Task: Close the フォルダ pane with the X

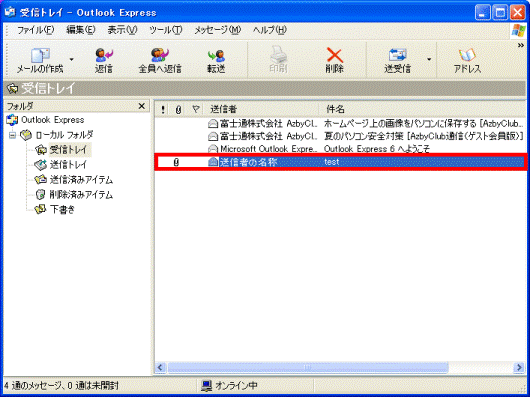Action: (x=142, y=106)
